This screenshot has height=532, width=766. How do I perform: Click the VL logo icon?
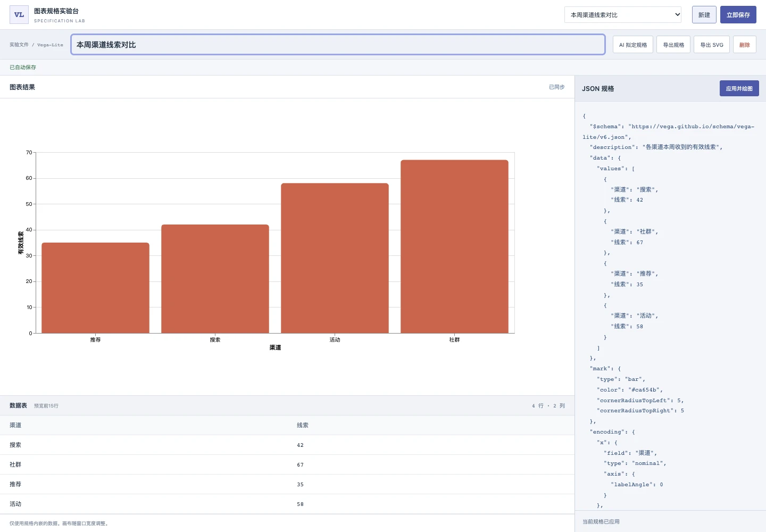click(19, 15)
